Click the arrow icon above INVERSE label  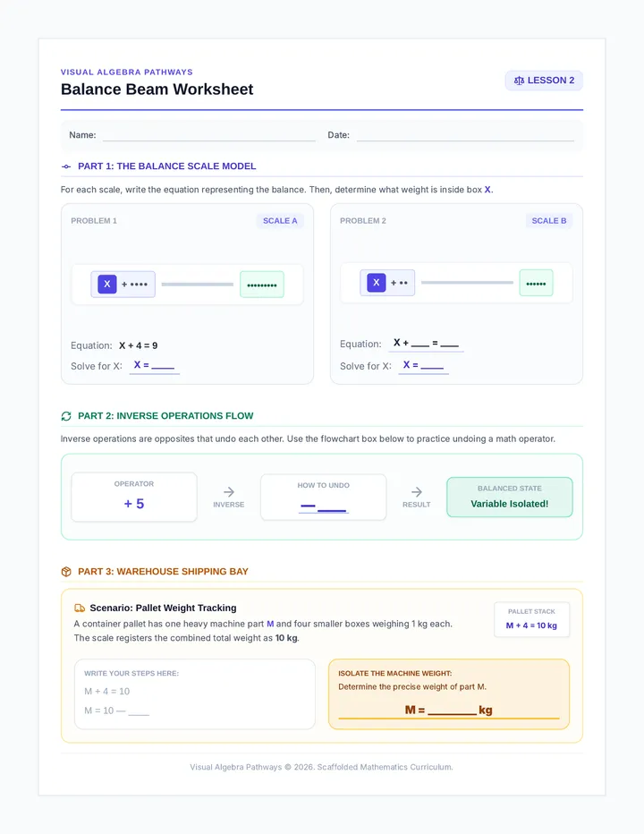coord(229,491)
